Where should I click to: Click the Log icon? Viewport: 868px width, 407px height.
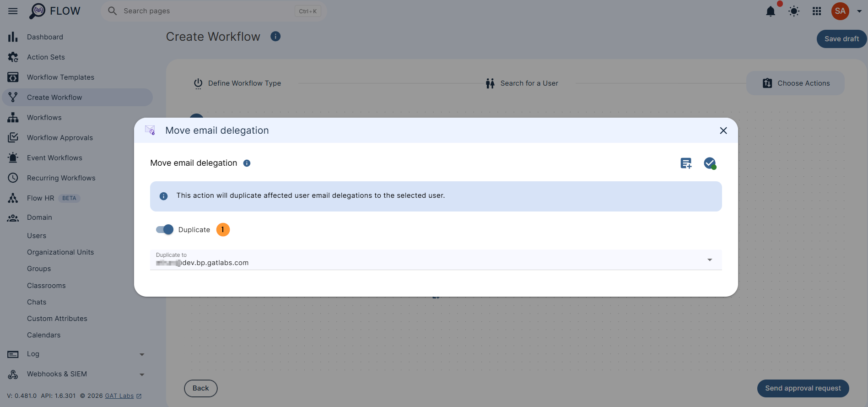pyautogui.click(x=13, y=354)
